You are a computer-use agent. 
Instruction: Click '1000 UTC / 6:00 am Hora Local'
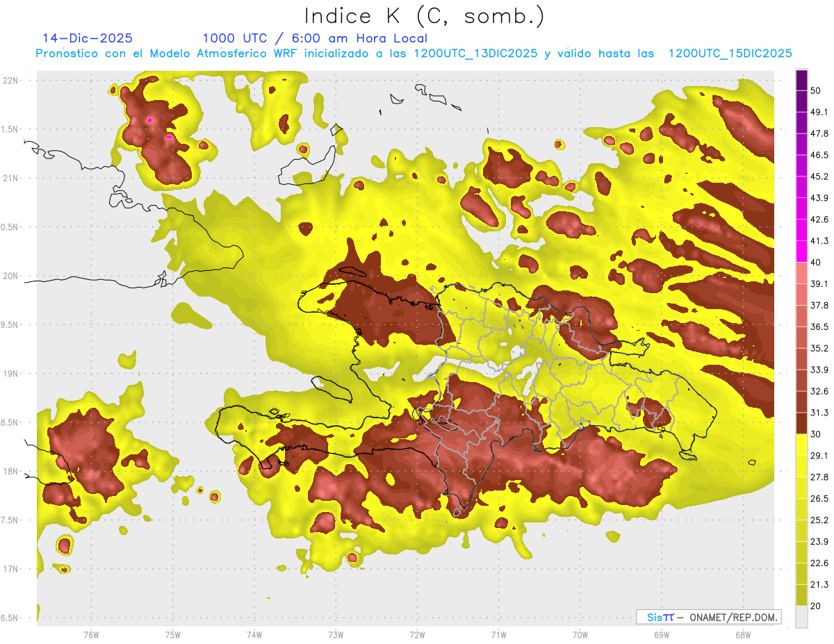315,38
